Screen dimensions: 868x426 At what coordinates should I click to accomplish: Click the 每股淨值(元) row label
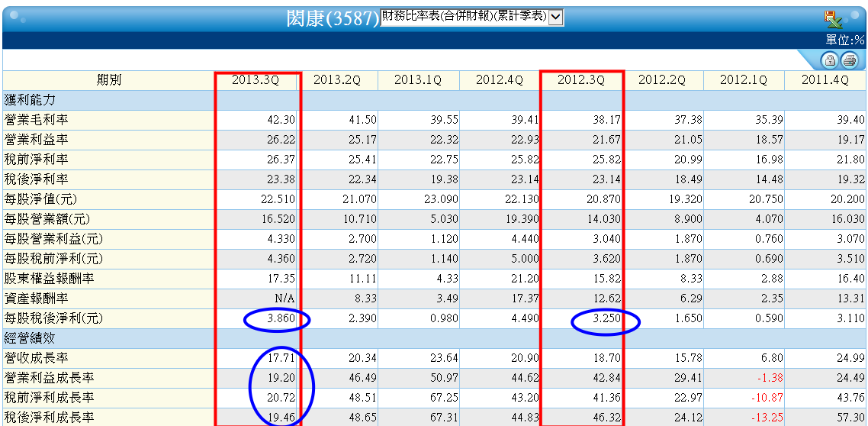pos(43,199)
